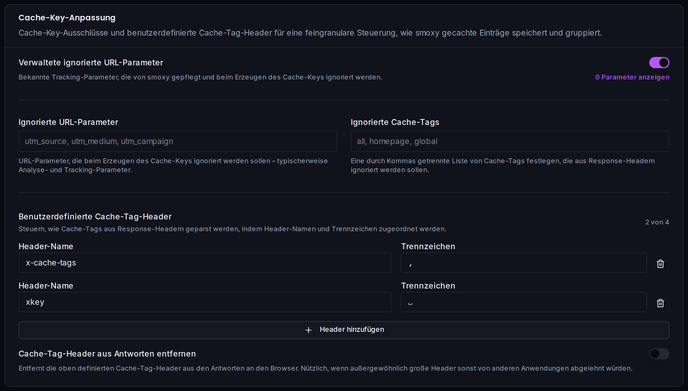Delete the x-cache-tags header row
Image resolution: width=688 pixels, height=391 pixels.
660,264
